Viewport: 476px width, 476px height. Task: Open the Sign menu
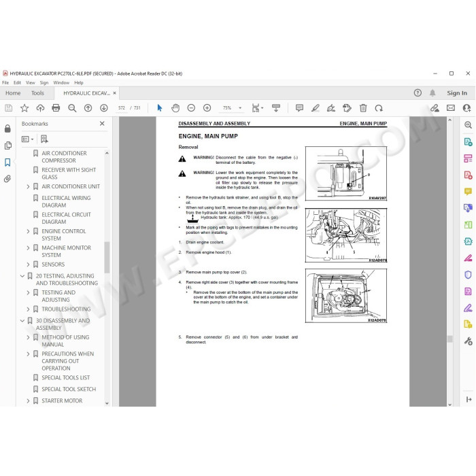click(x=44, y=82)
